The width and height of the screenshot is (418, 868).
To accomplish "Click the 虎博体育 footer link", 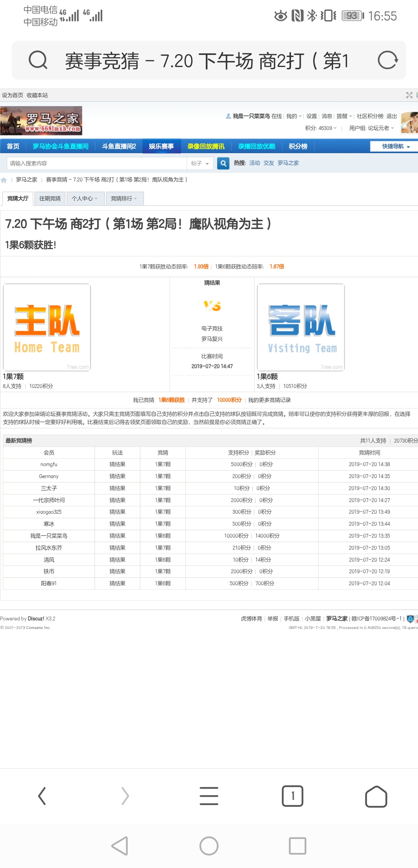I will click(x=252, y=619).
